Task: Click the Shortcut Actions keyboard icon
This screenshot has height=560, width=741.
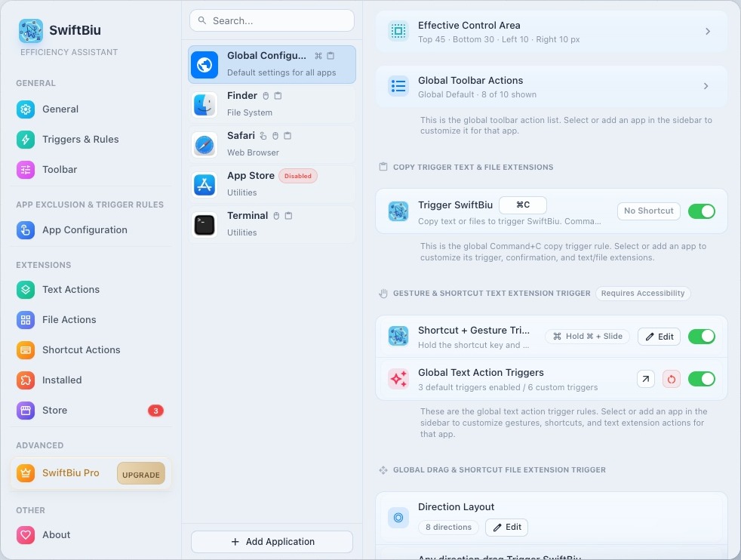Action: (x=26, y=350)
